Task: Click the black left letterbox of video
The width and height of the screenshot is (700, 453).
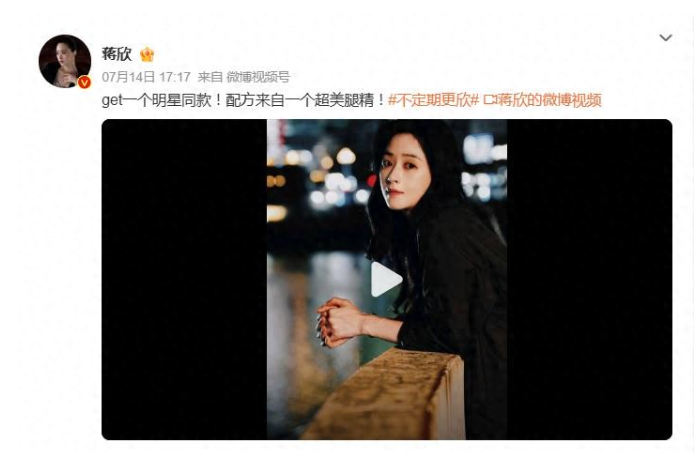Action: click(184, 279)
